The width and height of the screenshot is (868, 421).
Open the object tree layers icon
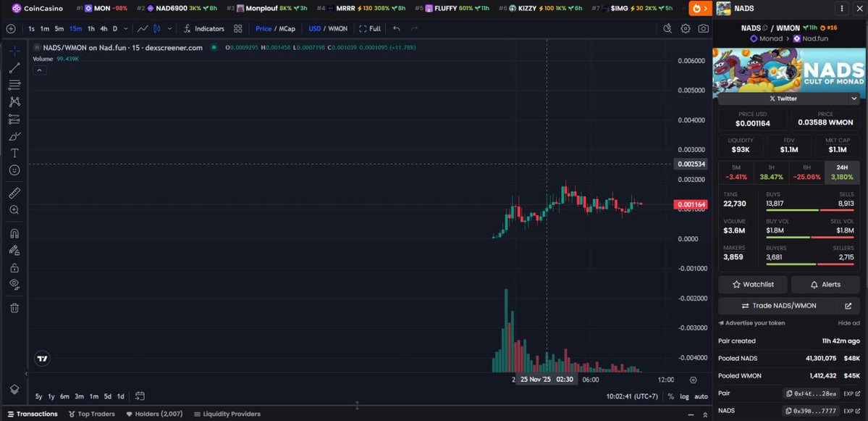point(15,389)
